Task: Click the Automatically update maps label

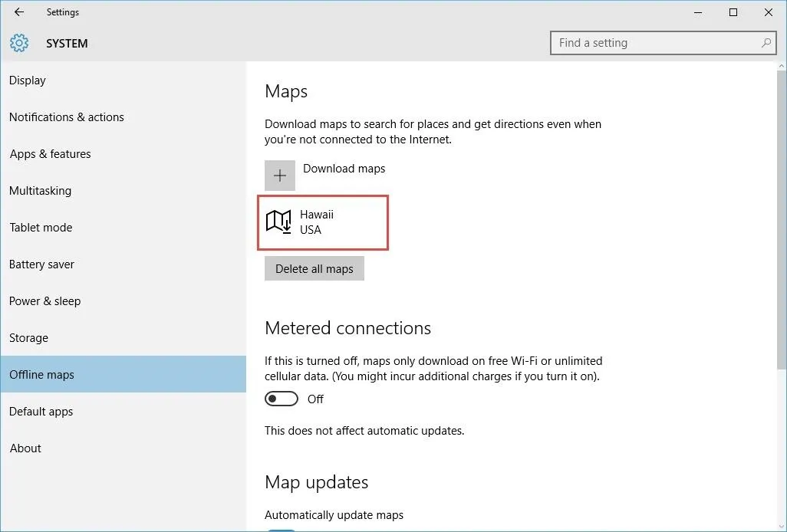Action: (334, 515)
